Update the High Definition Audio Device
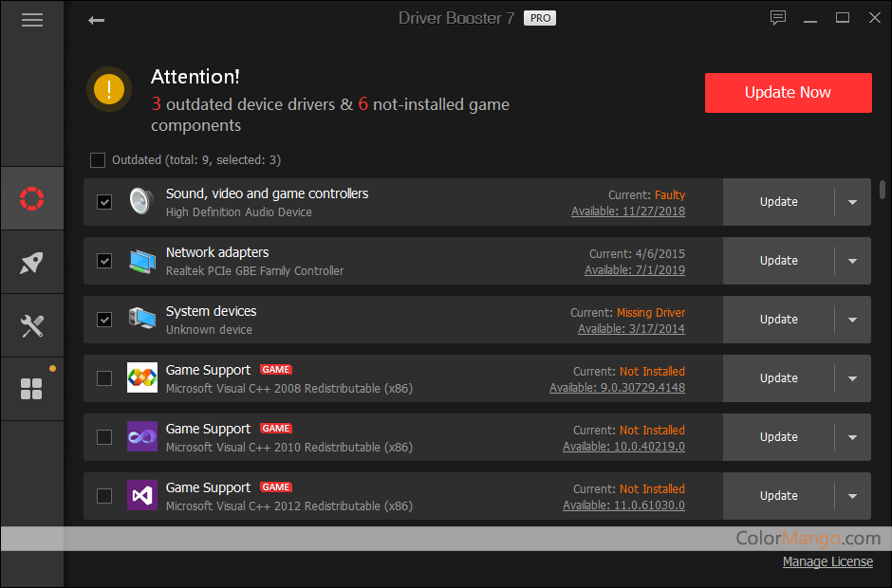 tap(778, 202)
